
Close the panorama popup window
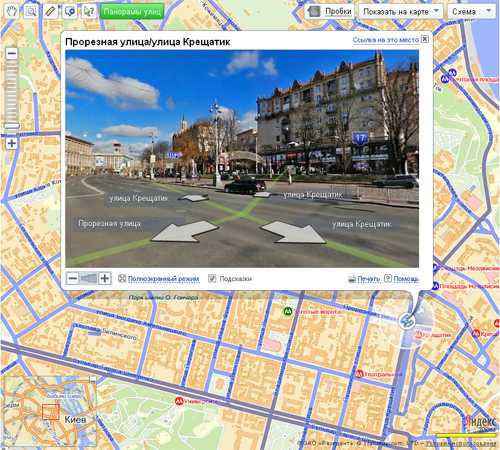(x=425, y=39)
